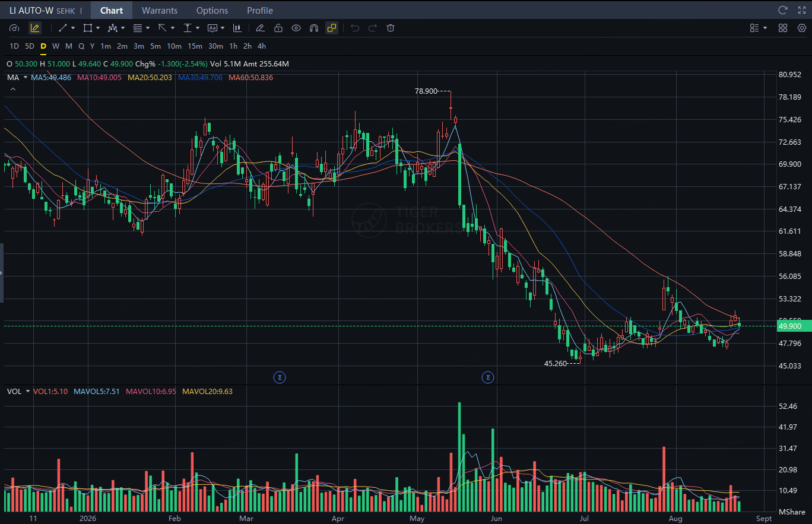Select the price range measure tool
This screenshot has width=812, height=524.
point(188,28)
